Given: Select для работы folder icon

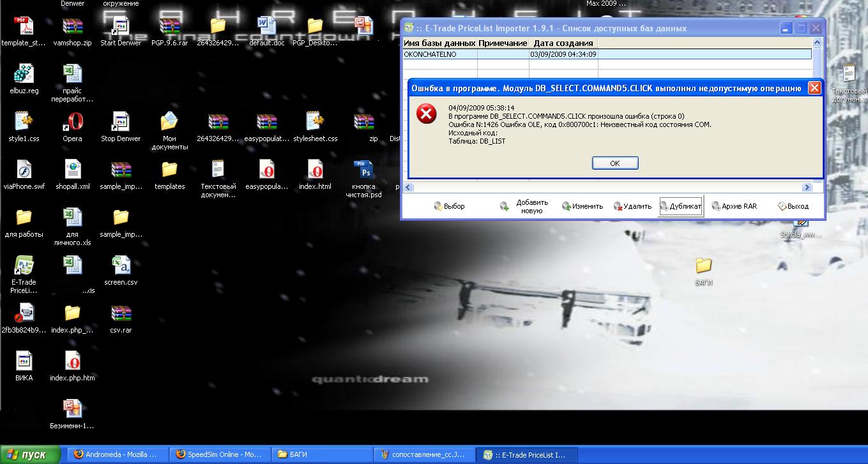Looking at the screenshot, I should tap(24, 223).
